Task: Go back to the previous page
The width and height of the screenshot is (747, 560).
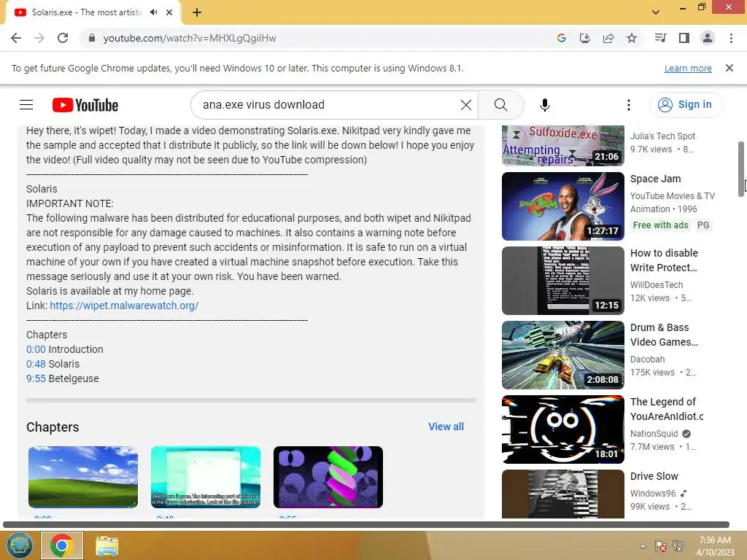Action: pos(16,38)
